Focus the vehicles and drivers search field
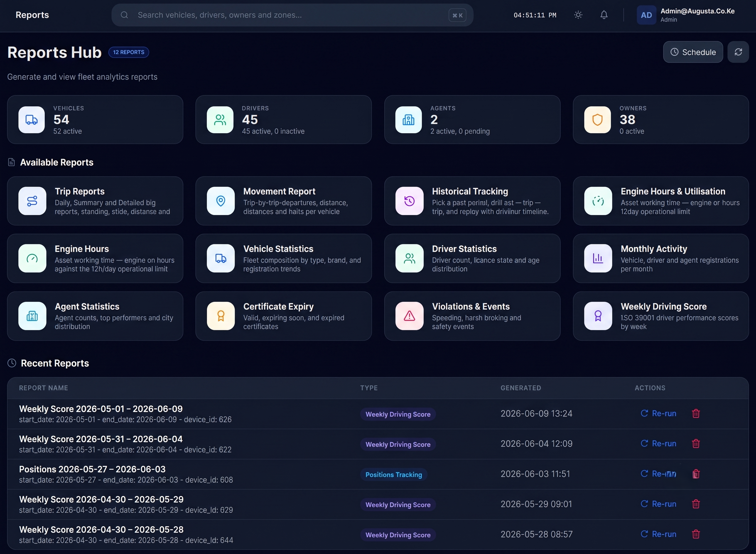Viewport: 756px width, 554px height. click(x=292, y=15)
